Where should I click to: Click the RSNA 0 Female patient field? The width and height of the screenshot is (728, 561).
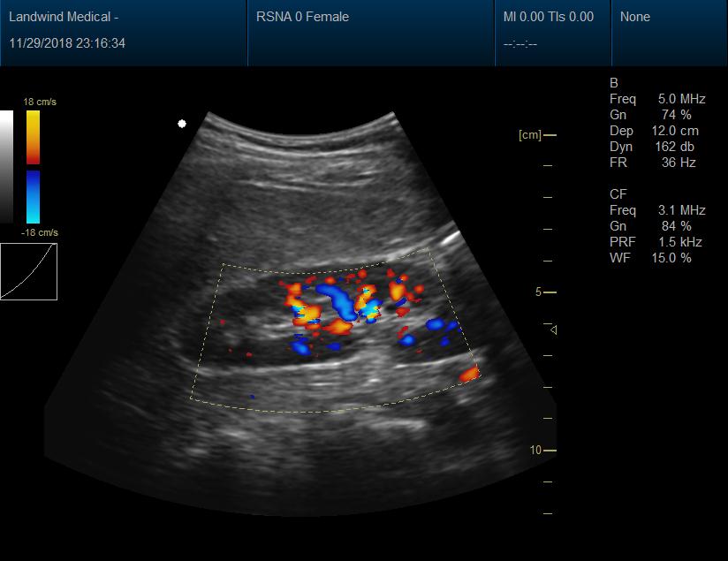pyautogui.click(x=303, y=17)
